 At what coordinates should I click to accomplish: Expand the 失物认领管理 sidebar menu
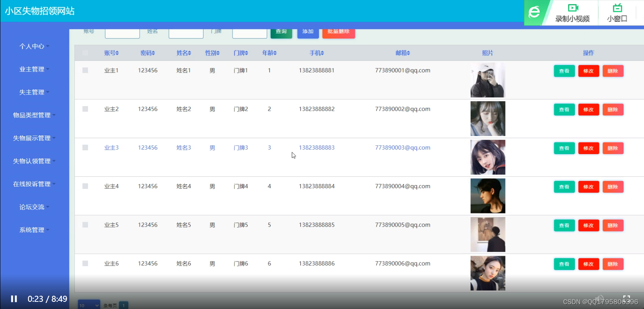point(34,161)
